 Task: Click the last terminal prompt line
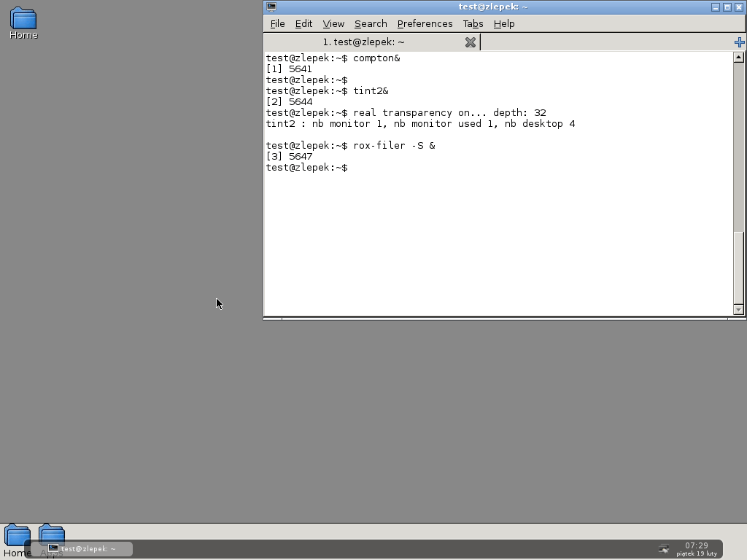point(307,168)
